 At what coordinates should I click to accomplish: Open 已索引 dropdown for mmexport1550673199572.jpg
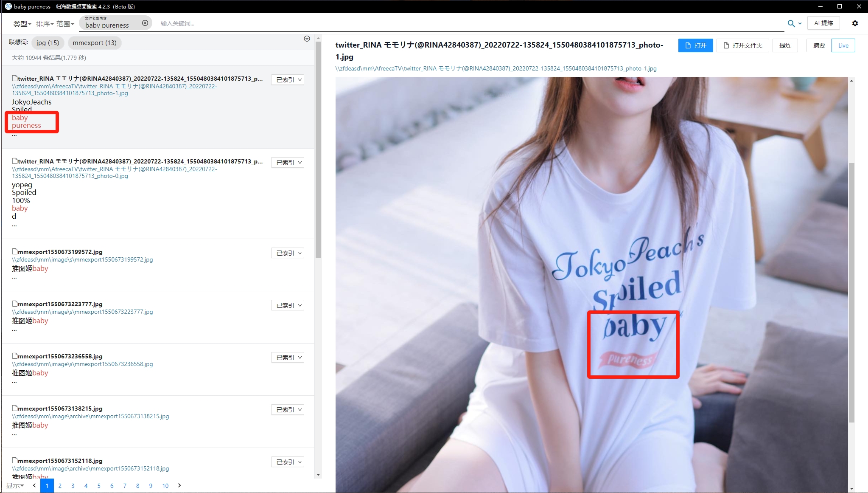point(288,253)
